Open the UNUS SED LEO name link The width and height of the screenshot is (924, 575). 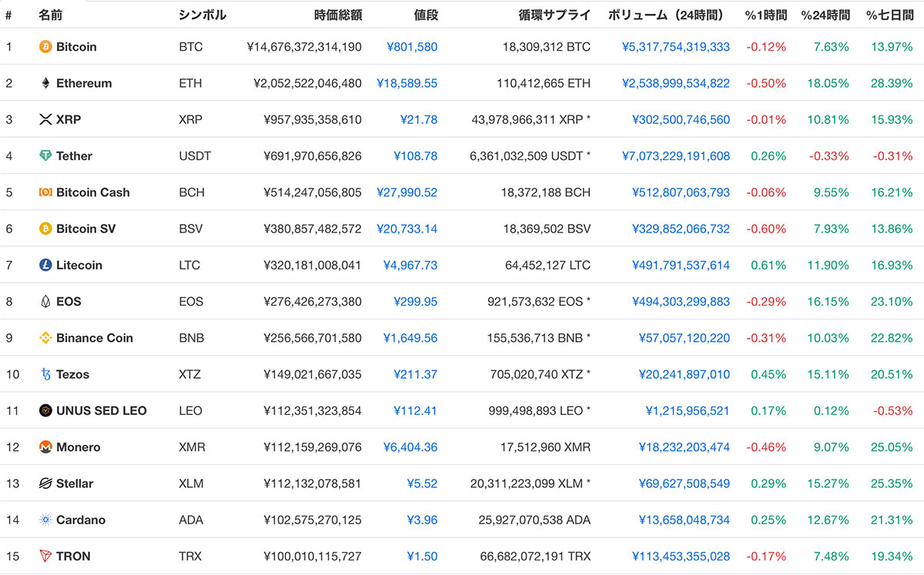[102, 410]
